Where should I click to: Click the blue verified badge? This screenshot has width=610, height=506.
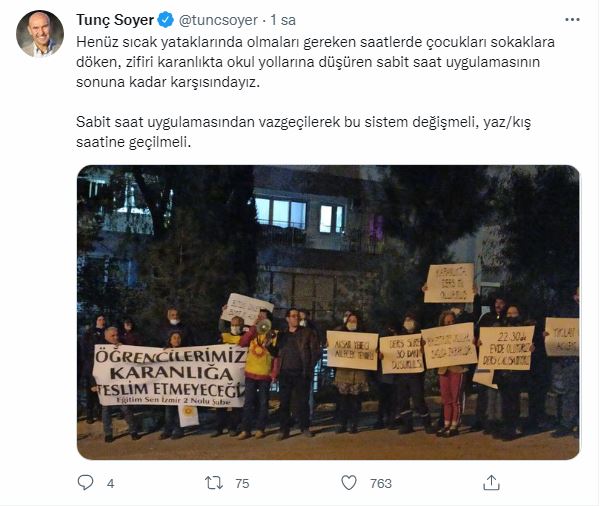(166, 20)
